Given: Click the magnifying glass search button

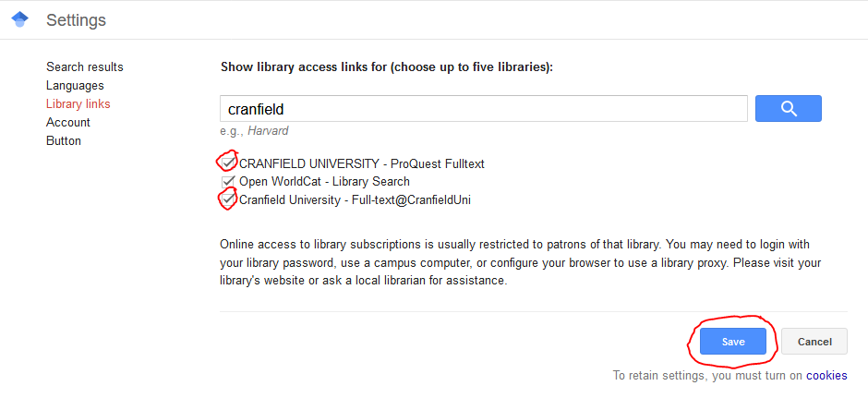Looking at the screenshot, I should tap(788, 109).
